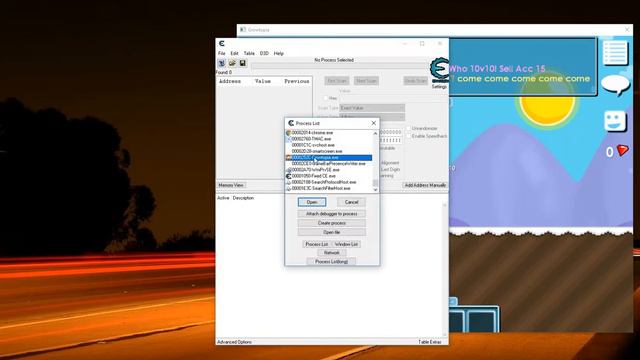Click the Create process button
The height and width of the screenshot is (360, 640).
(x=331, y=223)
